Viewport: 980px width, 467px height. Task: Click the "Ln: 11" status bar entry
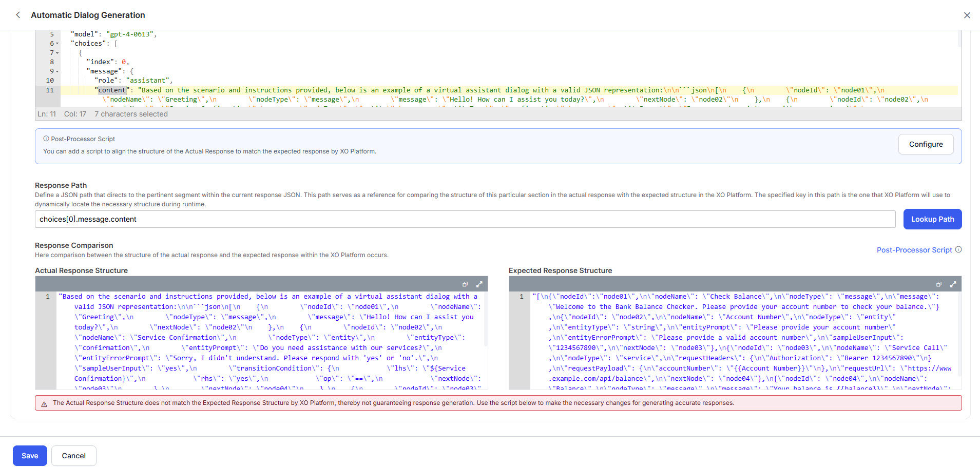[47, 114]
